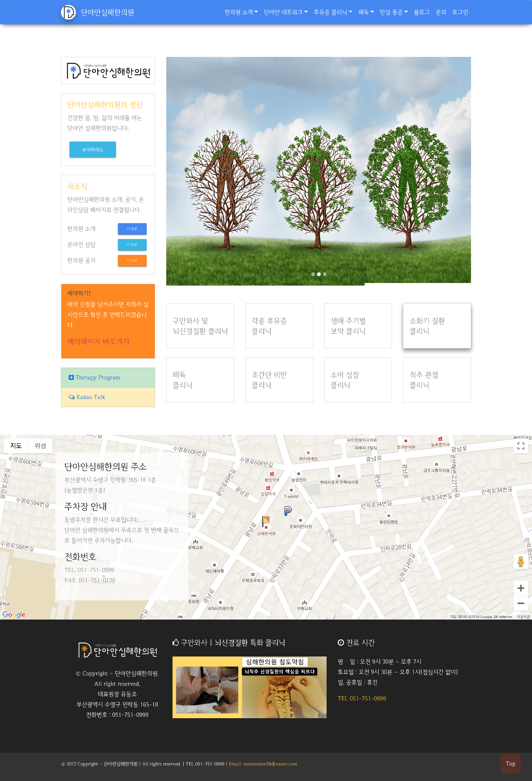The height and width of the screenshot is (781, 532).
Task: Open the 예약페이지 바로가기 link
Action: (x=98, y=341)
